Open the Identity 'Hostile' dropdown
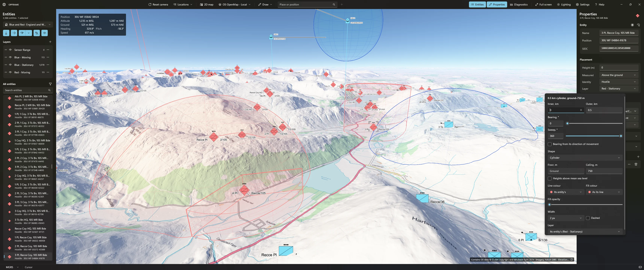 click(x=619, y=82)
